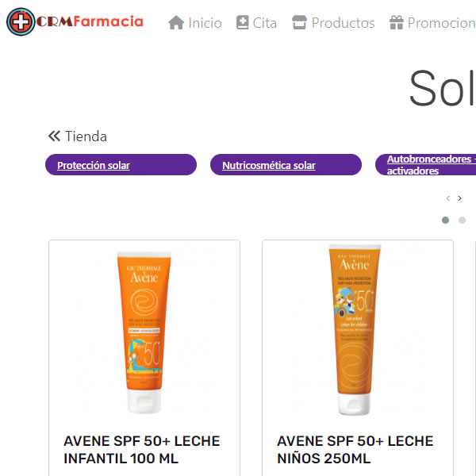Click the appointment book icon beside Cita

click(x=242, y=22)
